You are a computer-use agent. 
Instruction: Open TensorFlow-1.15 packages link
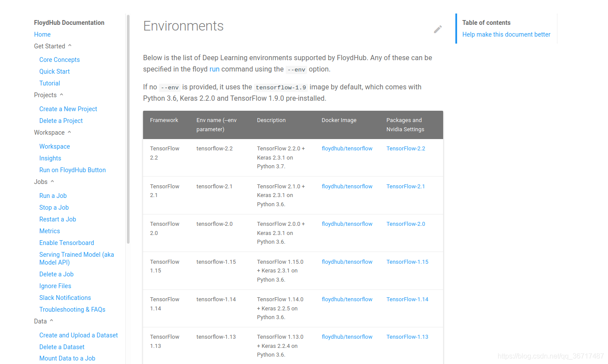[x=407, y=262]
